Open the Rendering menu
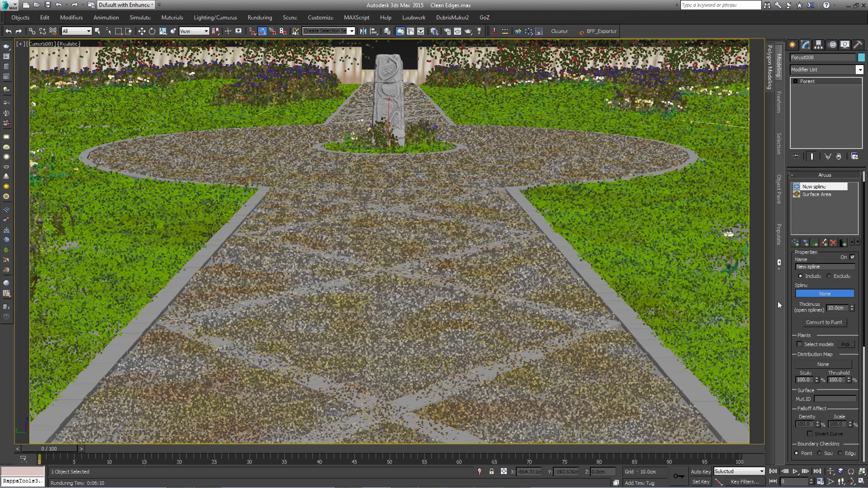 click(260, 17)
